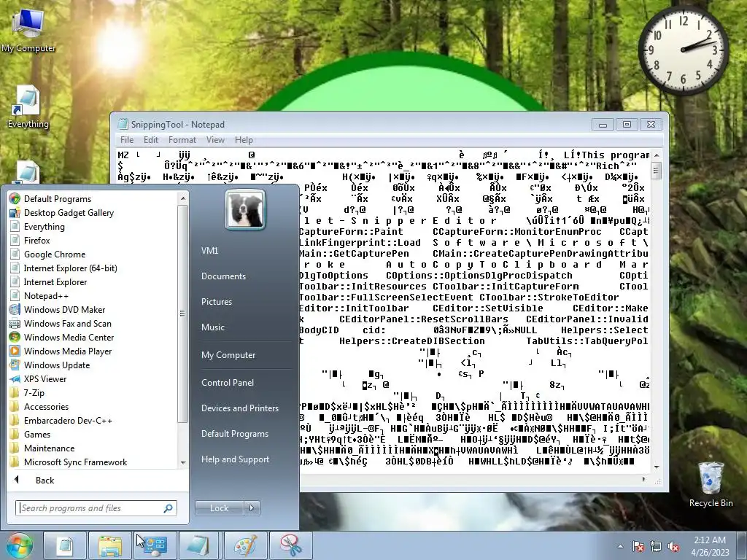Open Default Programs in the right pane
Screen dimensions: 747x560
pyautogui.click(x=234, y=434)
